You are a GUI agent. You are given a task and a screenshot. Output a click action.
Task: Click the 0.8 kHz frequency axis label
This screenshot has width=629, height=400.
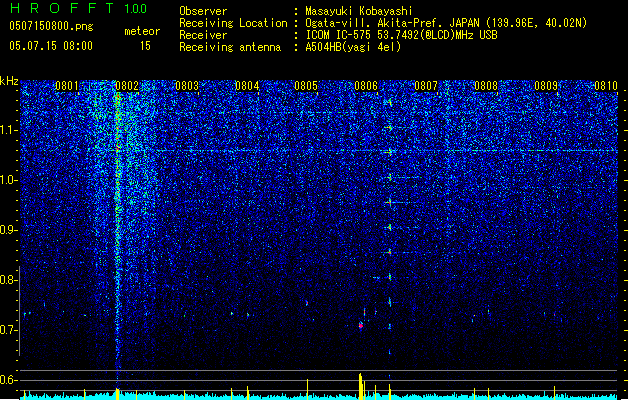[9, 280]
